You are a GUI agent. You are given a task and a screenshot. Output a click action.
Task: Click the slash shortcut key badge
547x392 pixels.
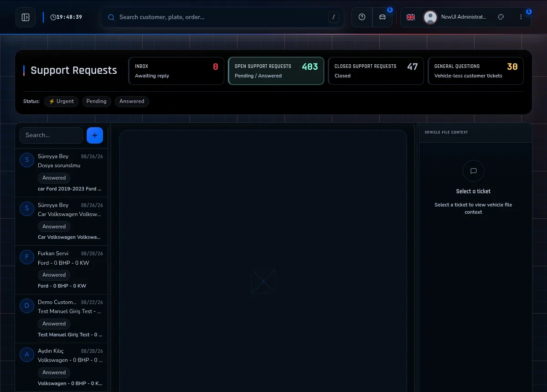pos(334,17)
